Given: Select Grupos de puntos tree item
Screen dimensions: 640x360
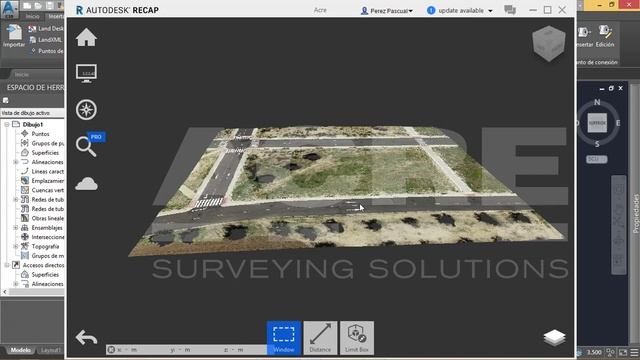Looking at the screenshot, I should pos(47,143).
